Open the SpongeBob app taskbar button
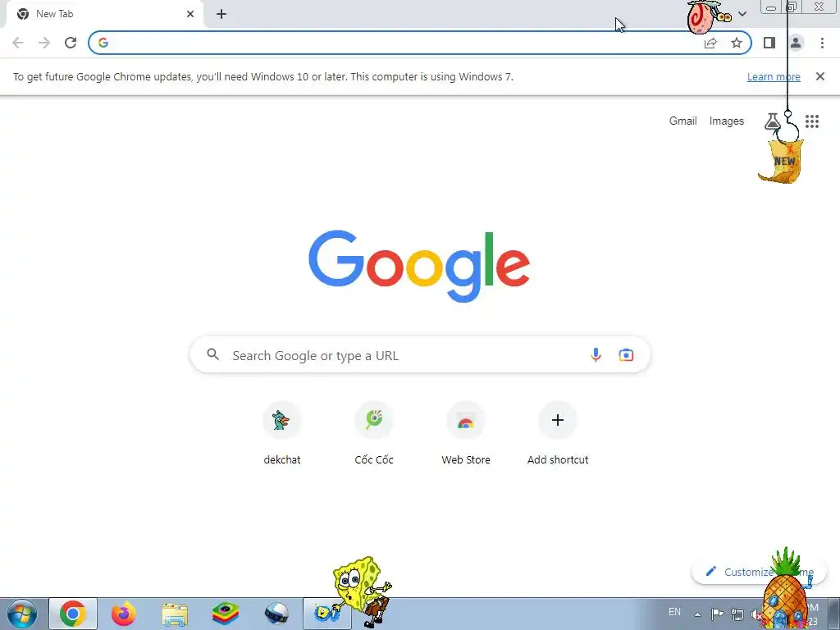Screen dimensions: 840x630 [x=327, y=614]
